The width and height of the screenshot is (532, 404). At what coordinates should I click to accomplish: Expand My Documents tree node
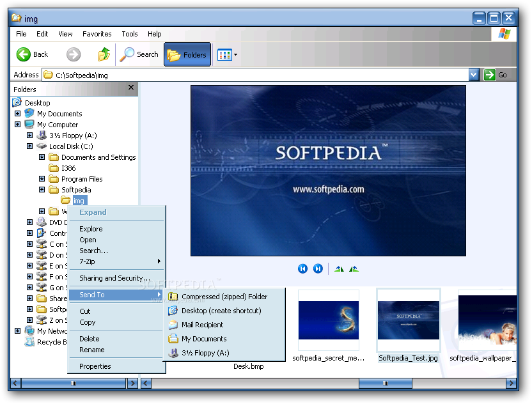[x=18, y=114]
